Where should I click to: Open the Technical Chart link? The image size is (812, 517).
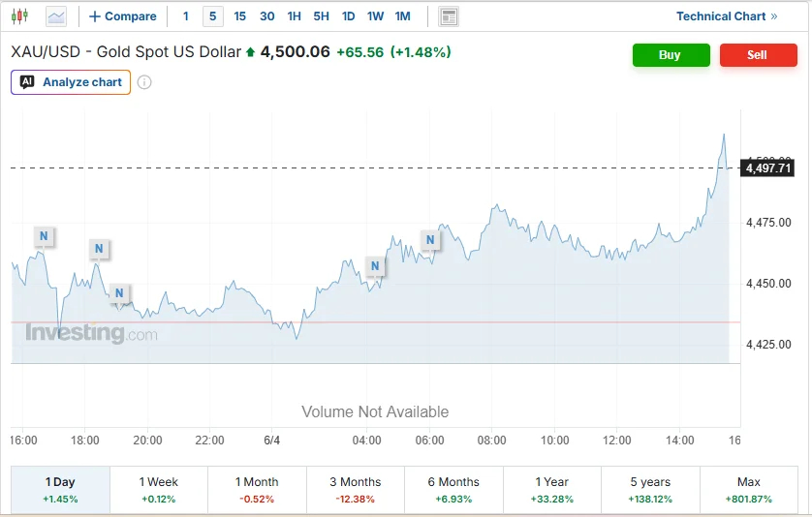(727, 16)
